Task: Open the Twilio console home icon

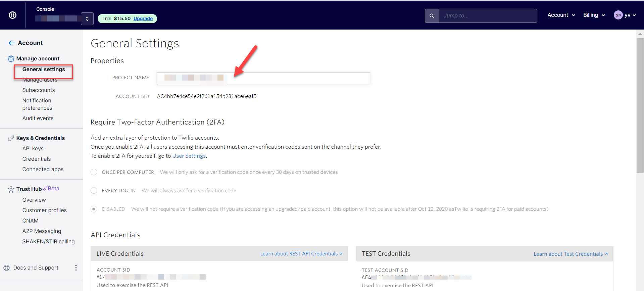Action: click(12, 15)
